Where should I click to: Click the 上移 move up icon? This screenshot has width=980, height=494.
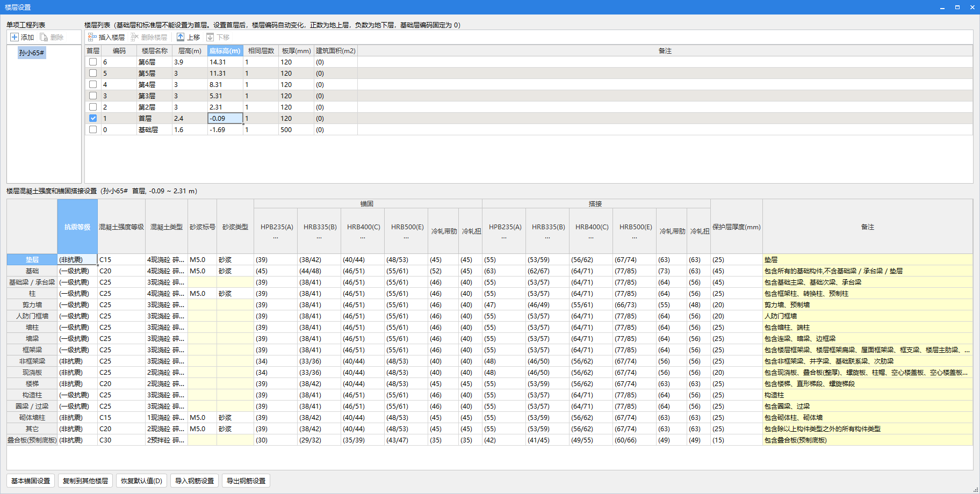coord(181,37)
